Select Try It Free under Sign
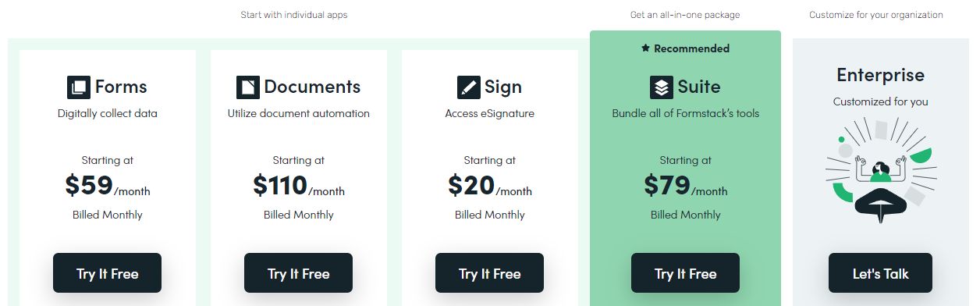Screen dimensions: 980x306 490,273
